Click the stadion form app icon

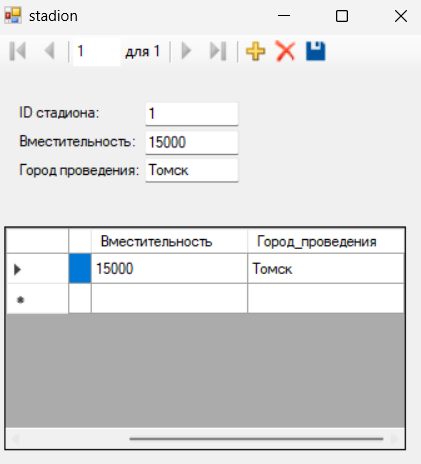coord(13,16)
